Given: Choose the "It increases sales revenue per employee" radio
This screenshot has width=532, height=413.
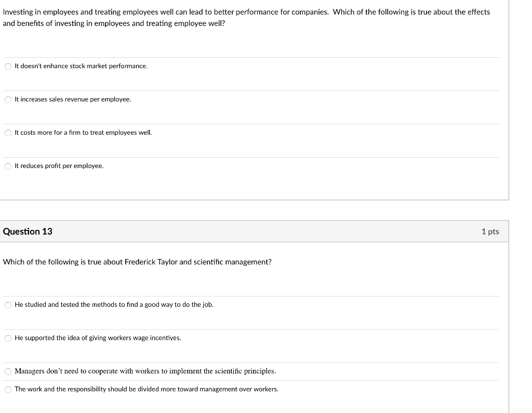Looking at the screenshot, I should click(x=8, y=99).
